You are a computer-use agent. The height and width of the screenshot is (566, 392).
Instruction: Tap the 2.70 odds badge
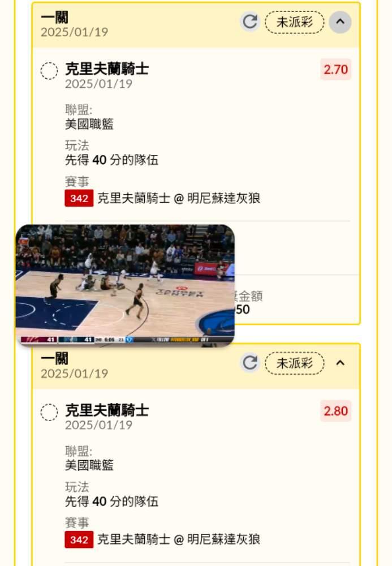[335, 69]
